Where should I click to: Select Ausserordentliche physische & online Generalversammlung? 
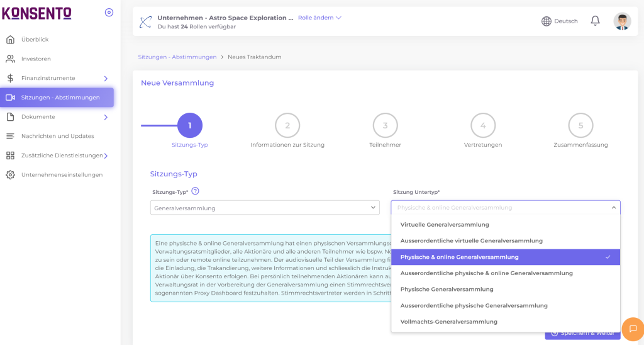(x=505, y=273)
